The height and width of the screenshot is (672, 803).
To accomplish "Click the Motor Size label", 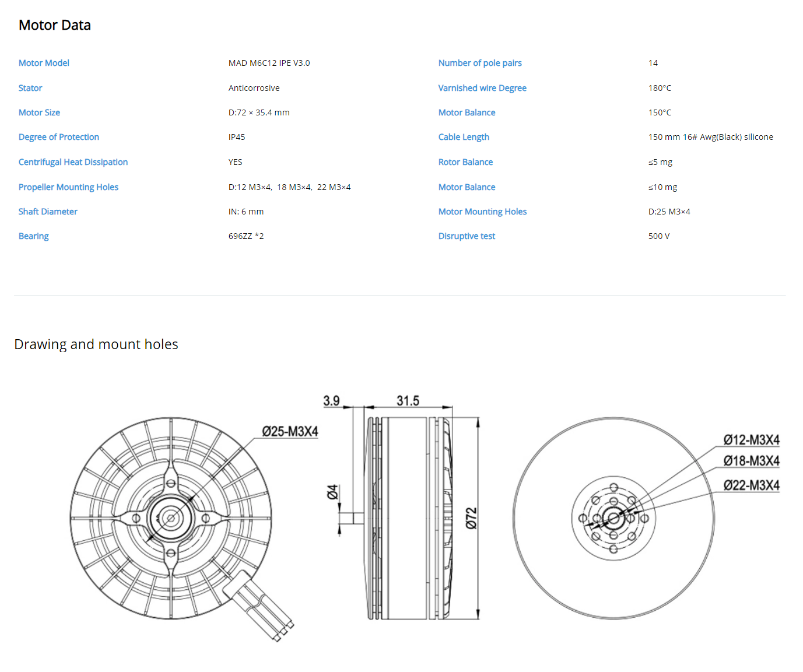I will (x=39, y=112).
